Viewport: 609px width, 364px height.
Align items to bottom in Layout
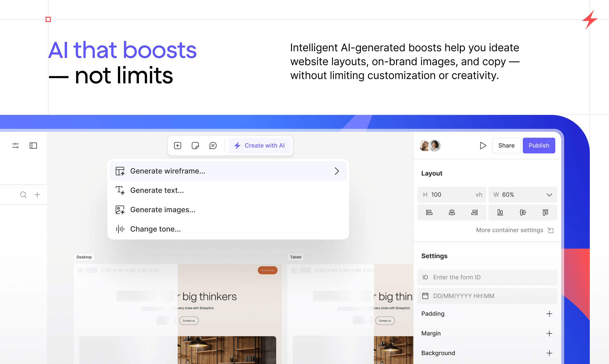point(500,212)
